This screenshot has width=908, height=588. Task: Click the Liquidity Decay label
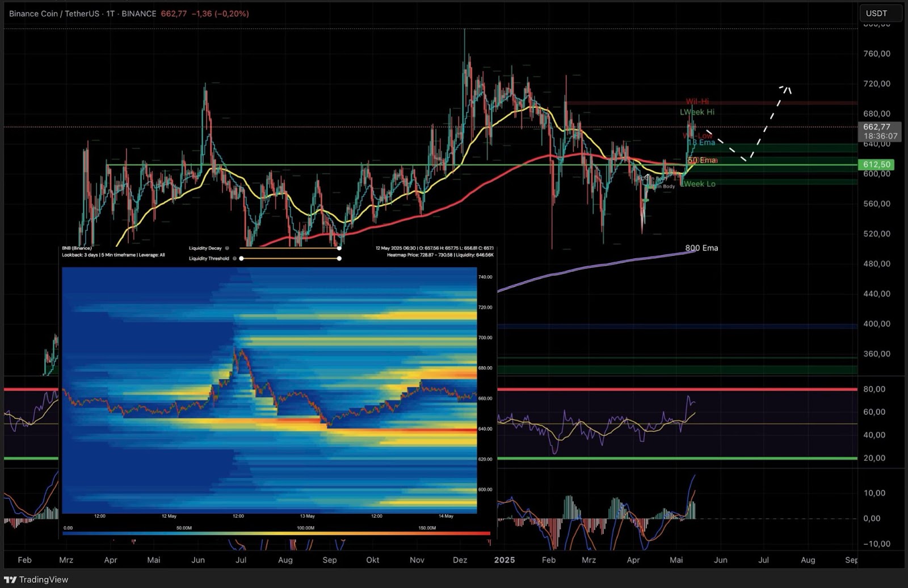(205, 248)
